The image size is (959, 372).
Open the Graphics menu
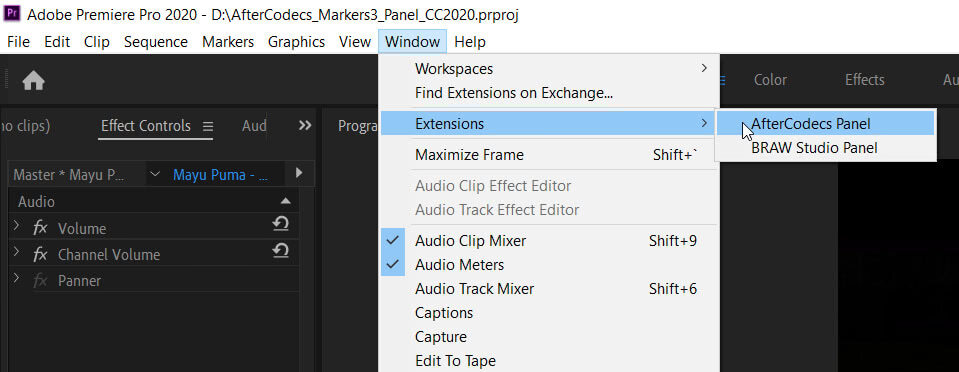(296, 42)
